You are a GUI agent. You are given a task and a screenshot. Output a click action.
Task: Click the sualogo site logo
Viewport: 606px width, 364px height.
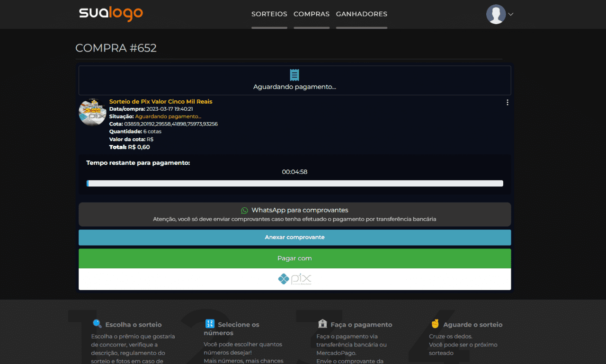coord(111,14)
